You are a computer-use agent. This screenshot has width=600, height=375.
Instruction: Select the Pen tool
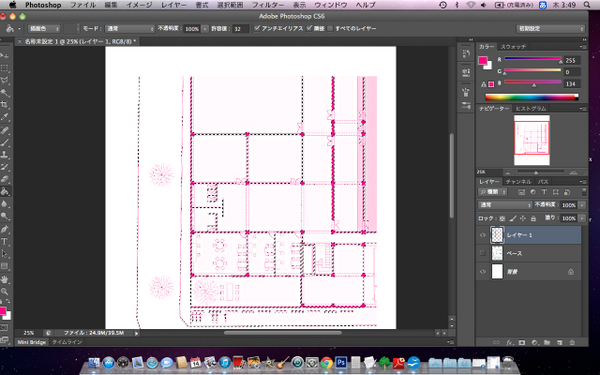pos(5,230)
